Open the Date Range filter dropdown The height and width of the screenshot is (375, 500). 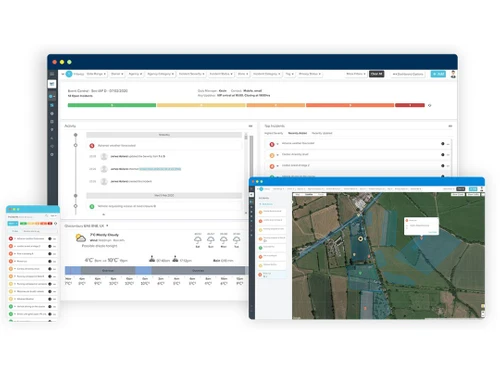pyautogui.click(x=96, y=74)
